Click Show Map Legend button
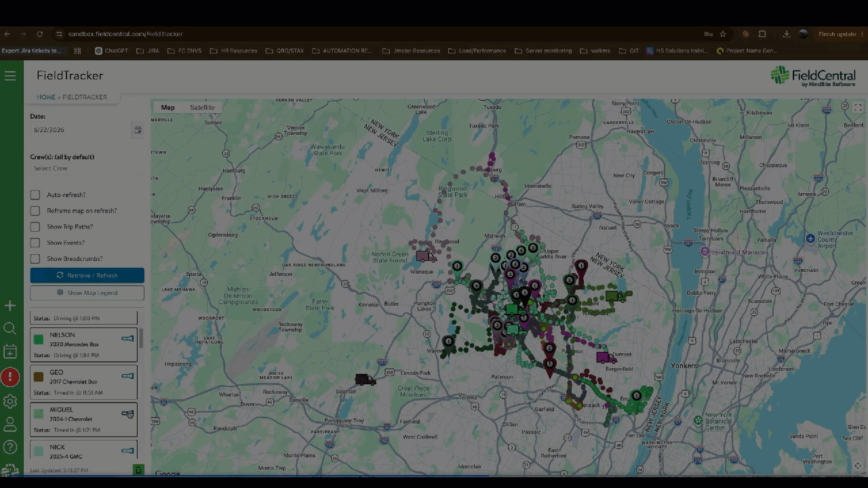The width and height of the screenshot is (868, 488). coord(87,293)
